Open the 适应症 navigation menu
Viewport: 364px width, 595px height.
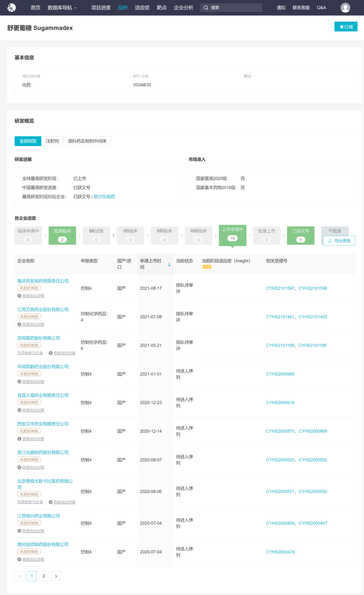coord(142,8)
